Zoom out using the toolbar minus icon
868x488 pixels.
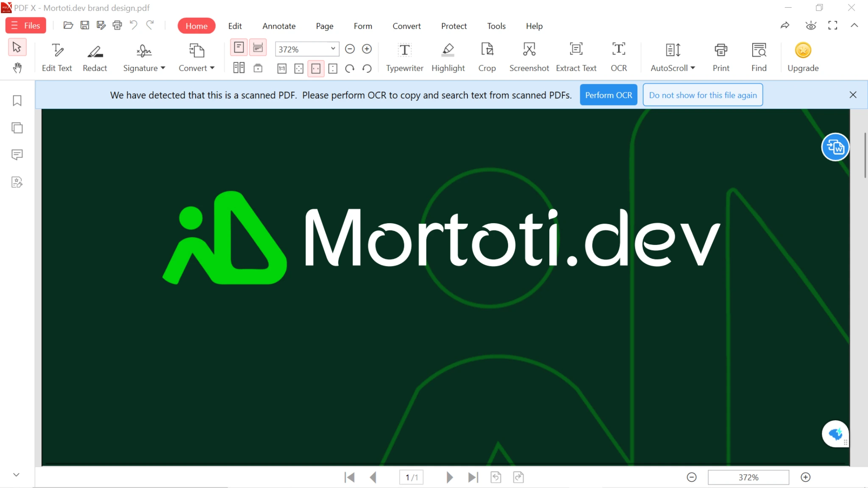point(350,49)
